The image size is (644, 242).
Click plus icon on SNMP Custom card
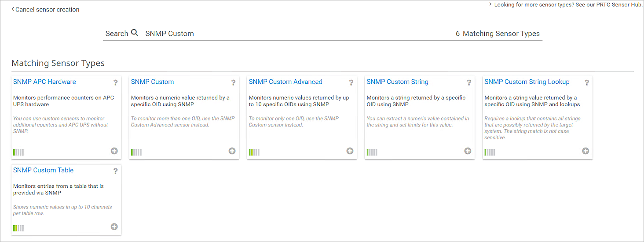pyautogui.click(x=232, y=151)
